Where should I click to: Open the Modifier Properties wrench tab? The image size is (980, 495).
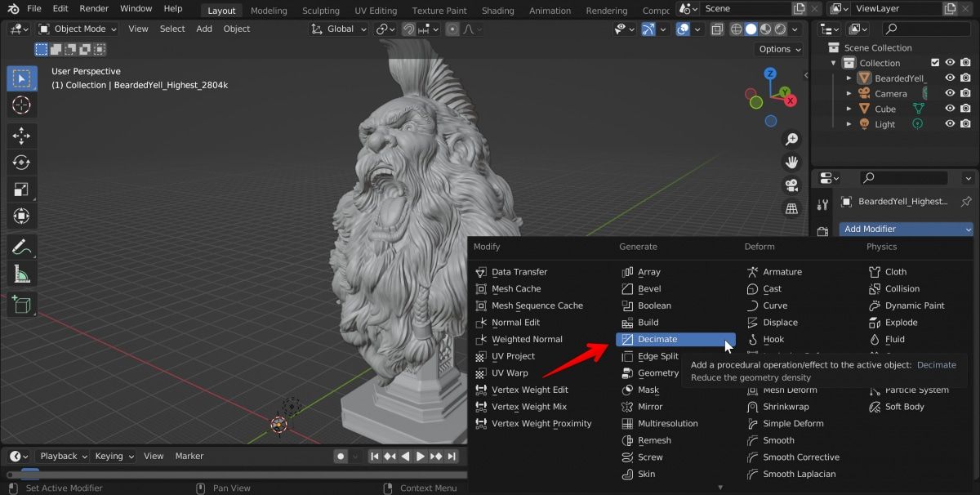coord(822,203)
